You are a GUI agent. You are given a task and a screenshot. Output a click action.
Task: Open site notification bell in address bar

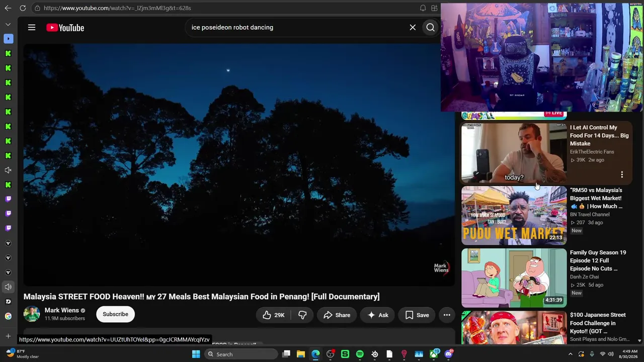click(x=423, y=8)
